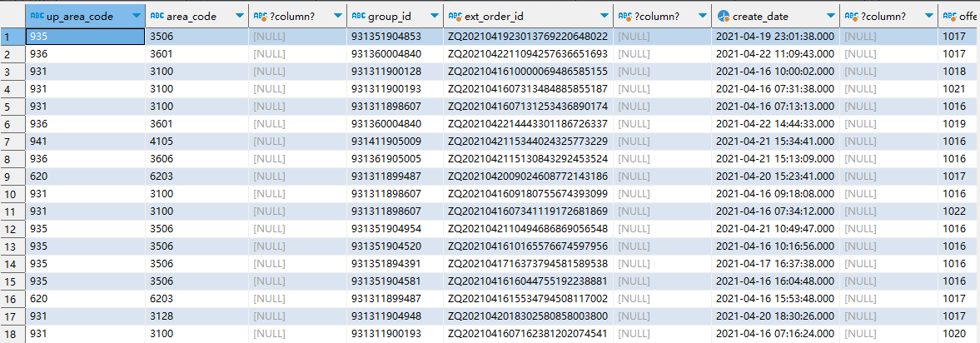Image resolution: width=980 pixels, height=343 pixels.
Task: Click create_date 2021-04-16 07:13:13.000
Action: [x=776, y=107]
